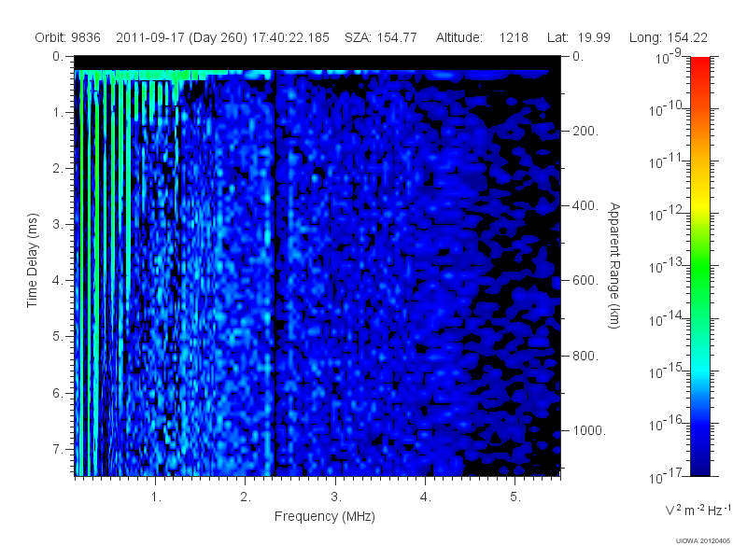747x560 pixels.
Task: Click the '1000.' apparent range tick label
Action: [589, 430]
